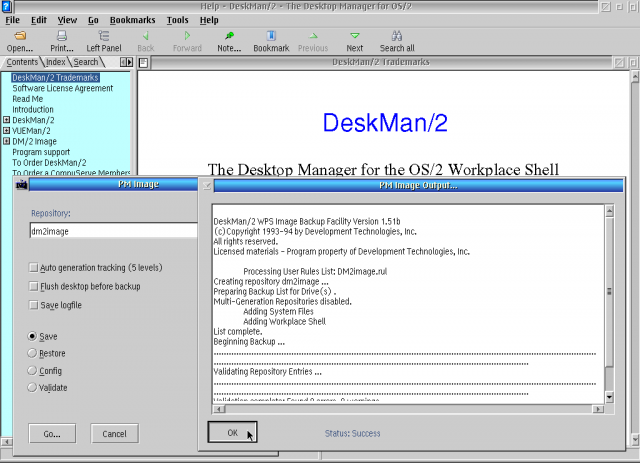Click output log scroll-right arrow
640x464 pixels.
[598, 409]
